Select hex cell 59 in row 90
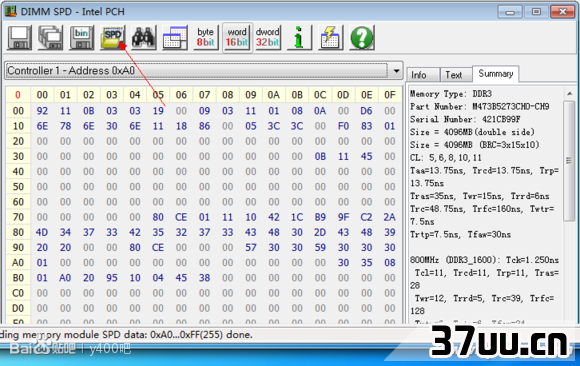This screenshot has height=366, width=580. point(320,248)
